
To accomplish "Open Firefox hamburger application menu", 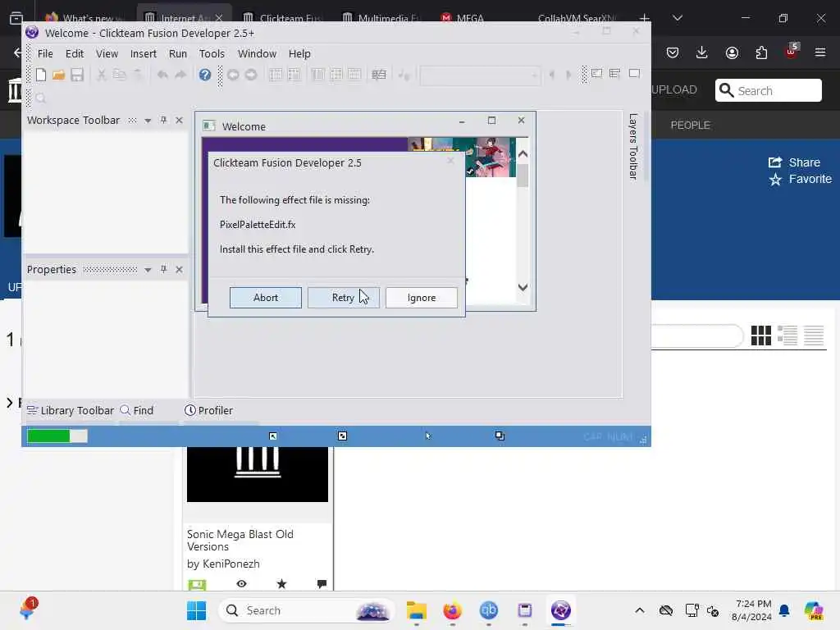I will [820, 52].
